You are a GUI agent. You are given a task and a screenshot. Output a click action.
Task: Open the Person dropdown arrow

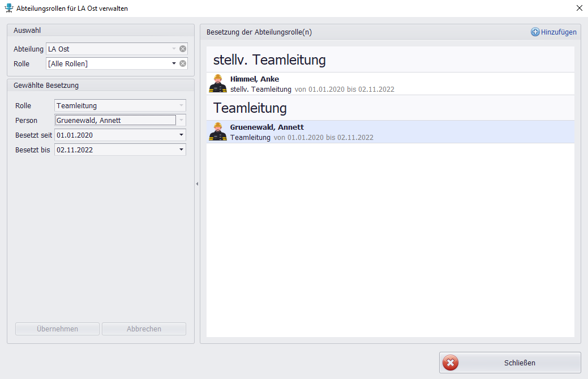click(x=181, y=120)
